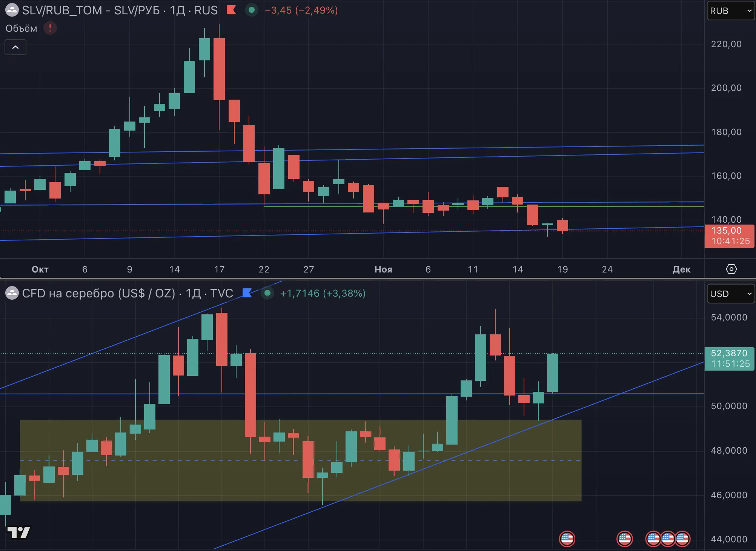
Task: Open time axis settings hexagon icon
Action: click(731, 269)
